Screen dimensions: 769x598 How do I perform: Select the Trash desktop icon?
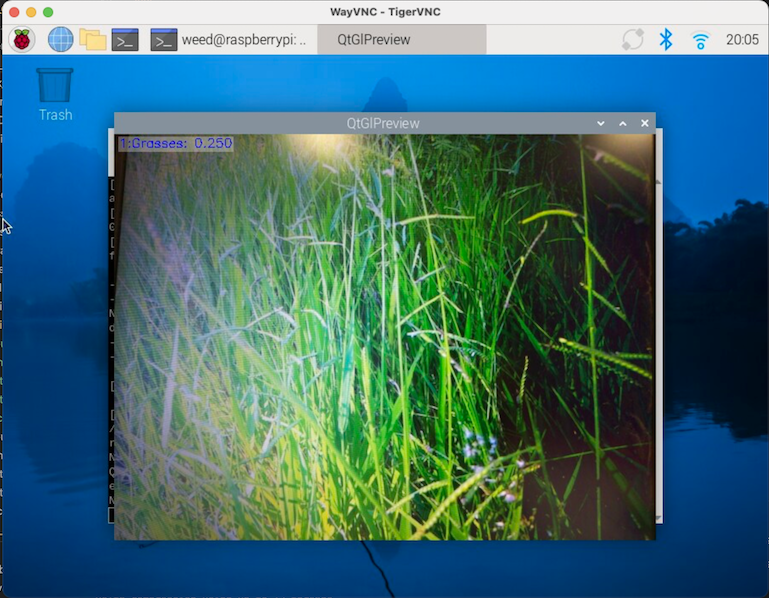click(55, 94)
